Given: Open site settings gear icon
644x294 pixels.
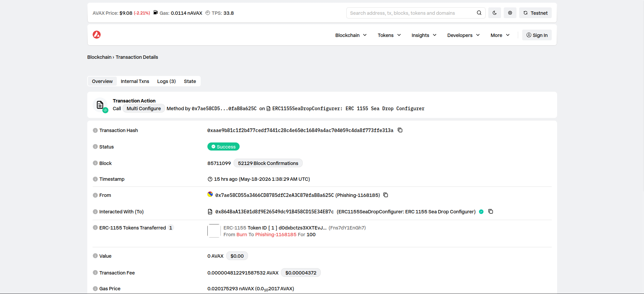Looking at the screenshot, I should (510, 13).
